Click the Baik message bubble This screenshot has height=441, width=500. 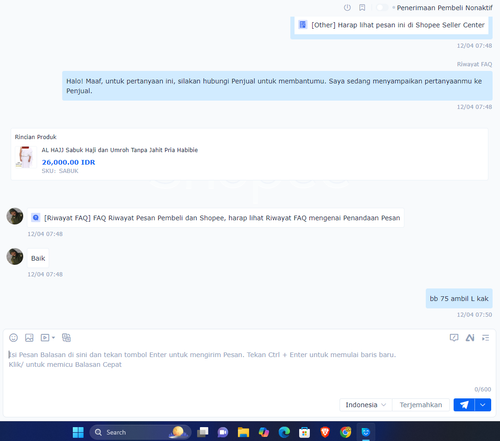pos(38,258)
